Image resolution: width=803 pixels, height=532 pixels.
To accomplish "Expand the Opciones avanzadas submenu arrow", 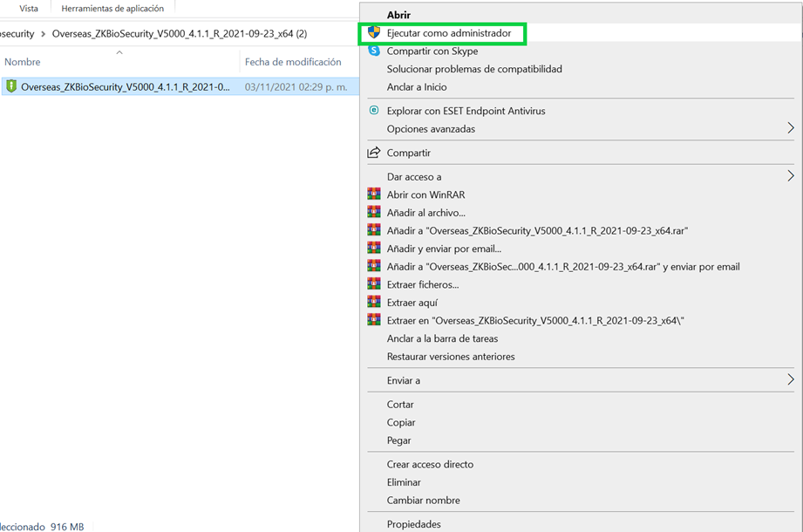I will pyautogui.click(x=790, y=128).
